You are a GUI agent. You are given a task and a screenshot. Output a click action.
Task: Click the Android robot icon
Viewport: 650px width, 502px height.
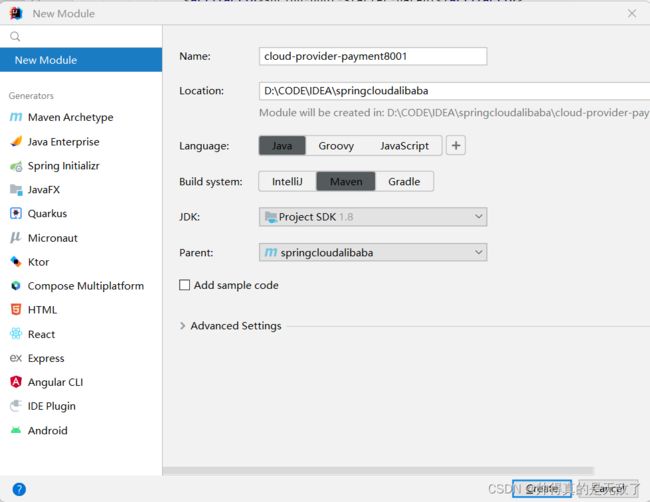(x=16, y=430)
